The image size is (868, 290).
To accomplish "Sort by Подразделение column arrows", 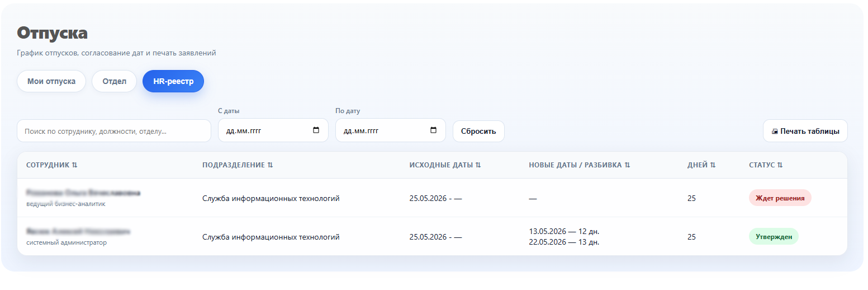I will click(x=270, y=165).
